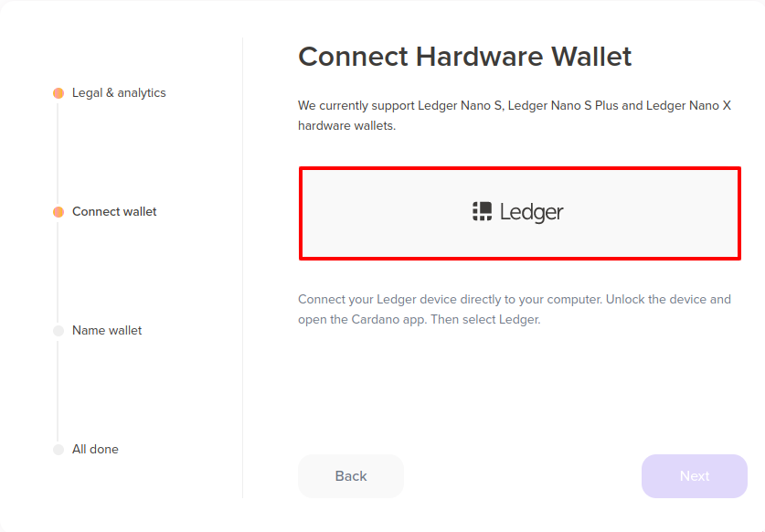Click empty left area of Ledger option card
Viewport: 765px width, 532px height.
point(375,213)
